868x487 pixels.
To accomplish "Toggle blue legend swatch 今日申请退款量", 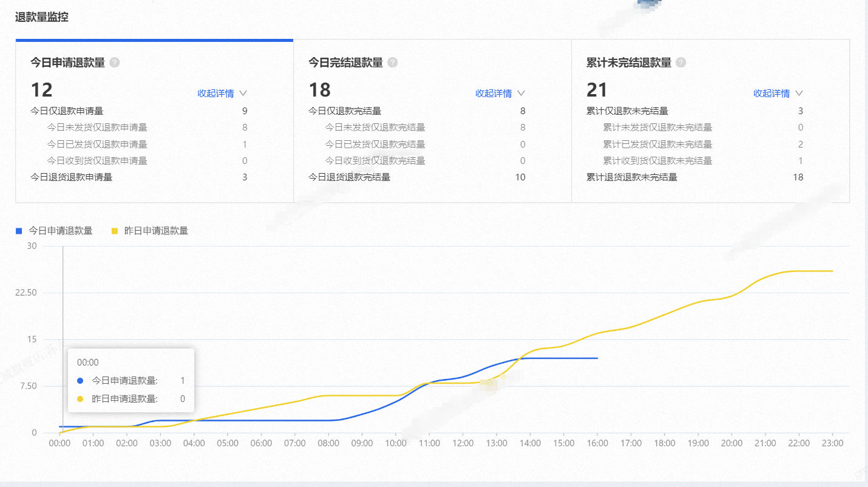I will 19,231.
